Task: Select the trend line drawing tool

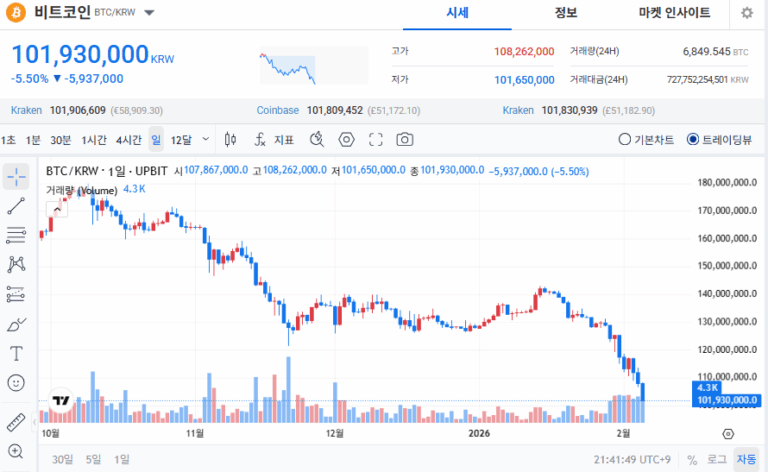Action: (x=16, y=206)
